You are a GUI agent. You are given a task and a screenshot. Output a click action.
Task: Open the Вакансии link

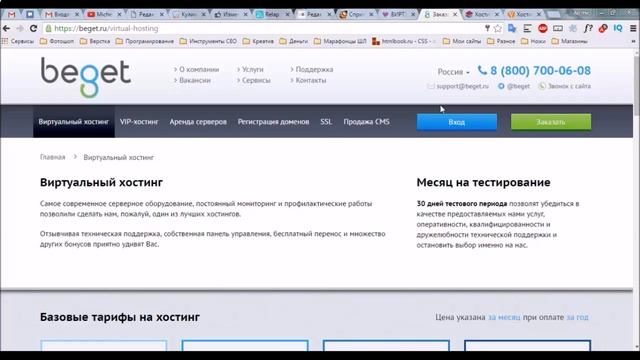pyautogui.click(x=195, y=80)
